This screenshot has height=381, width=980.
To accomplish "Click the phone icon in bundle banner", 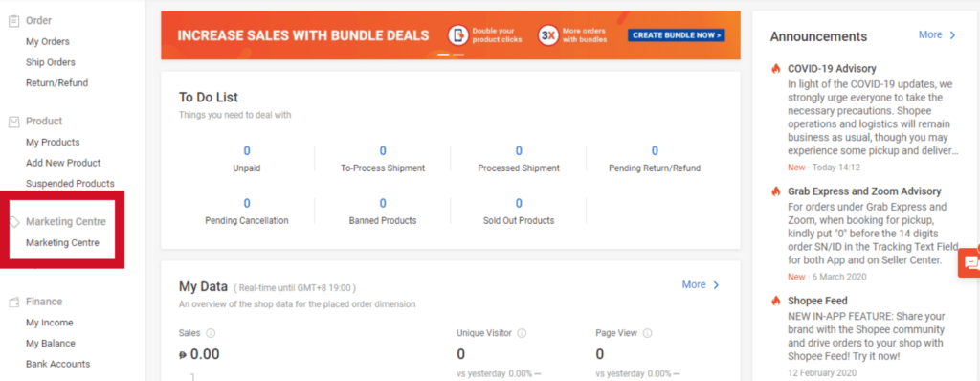I will (x=458, y=35).
